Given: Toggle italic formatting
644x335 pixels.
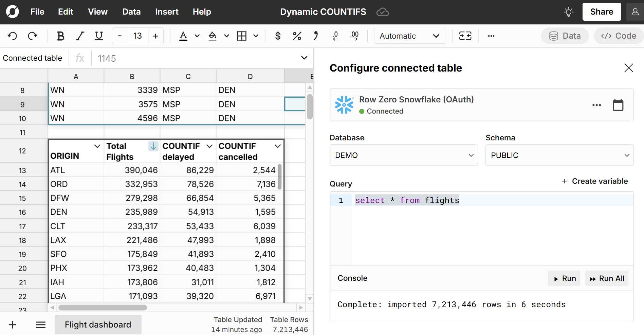Looking at the screenshot, I should click(x=80, y=36).
